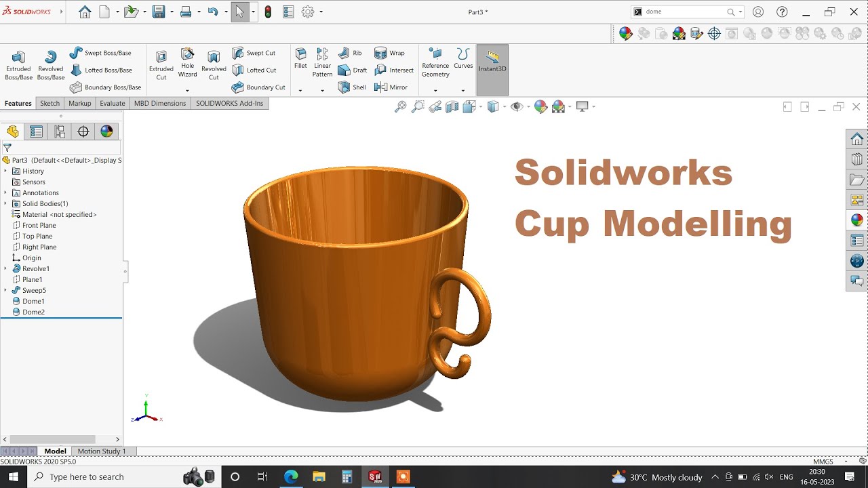Open the DimXpertManager tab icon
The width and height of the screenshot is (868, 488).
[83, 131]
